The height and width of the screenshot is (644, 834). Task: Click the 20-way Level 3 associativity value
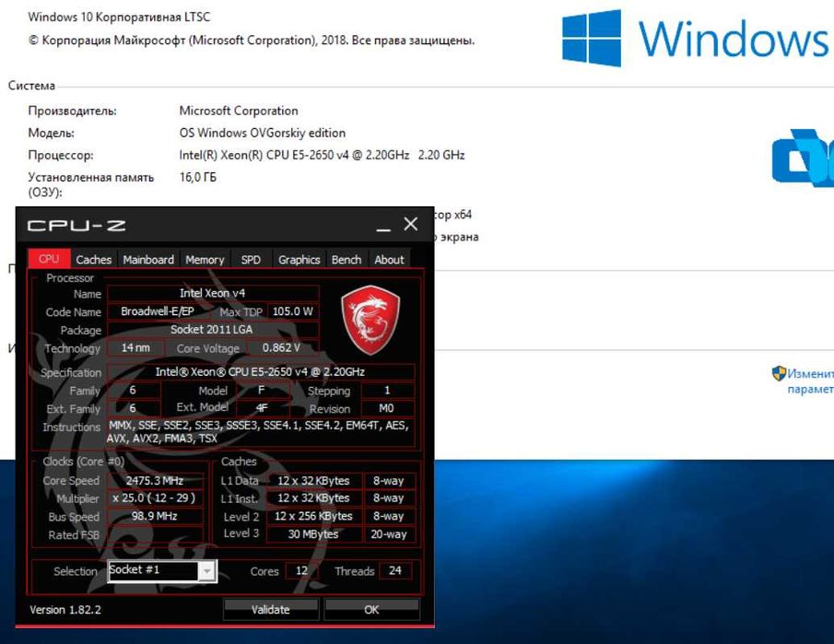click(x=389, y=534)
